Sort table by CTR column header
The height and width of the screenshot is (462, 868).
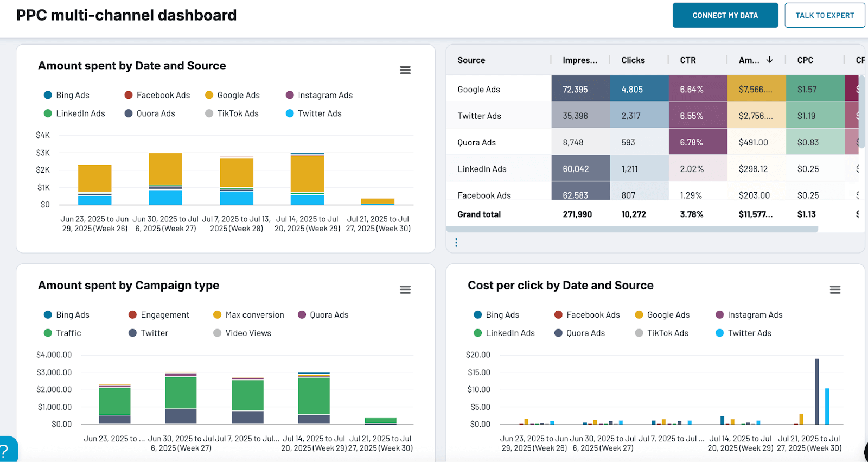coord(687,60)
